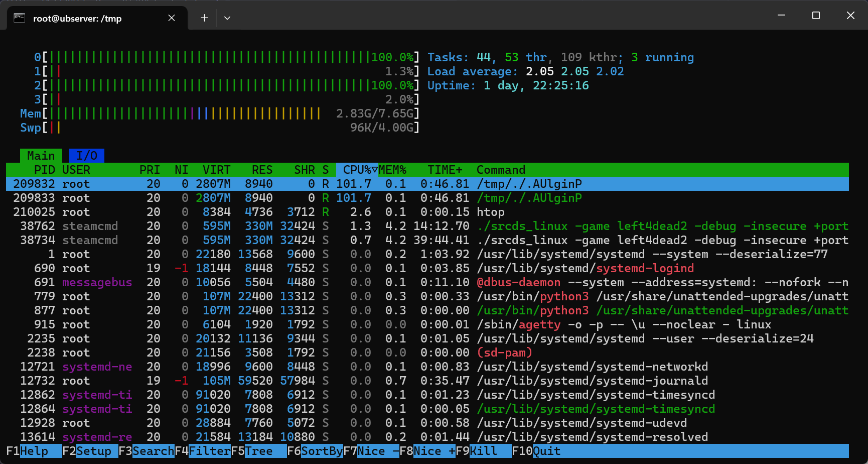Select PID 1 systemd --system row
Viewport: 868px width, 464px height.
point(427,254)
